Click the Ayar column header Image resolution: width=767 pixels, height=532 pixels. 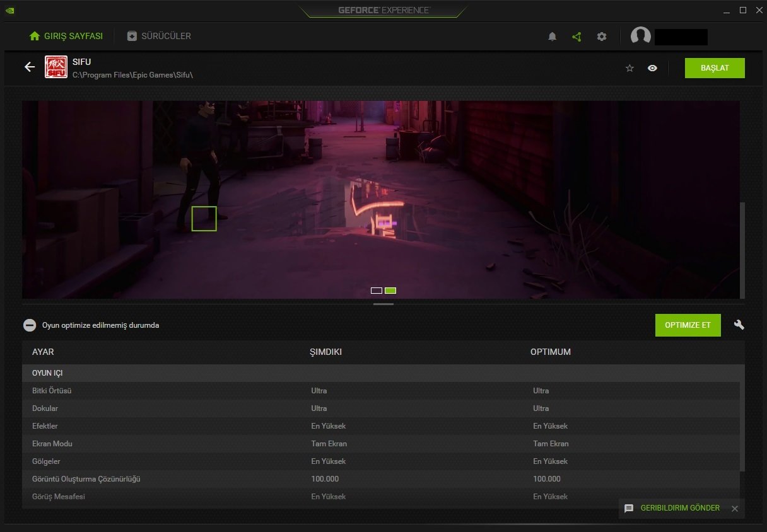43,352
